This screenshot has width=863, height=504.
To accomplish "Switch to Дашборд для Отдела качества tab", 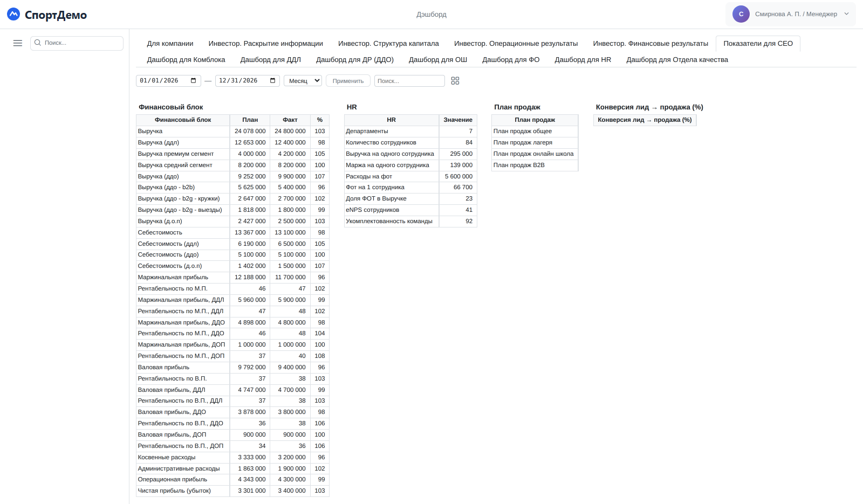I will [677, 60].
